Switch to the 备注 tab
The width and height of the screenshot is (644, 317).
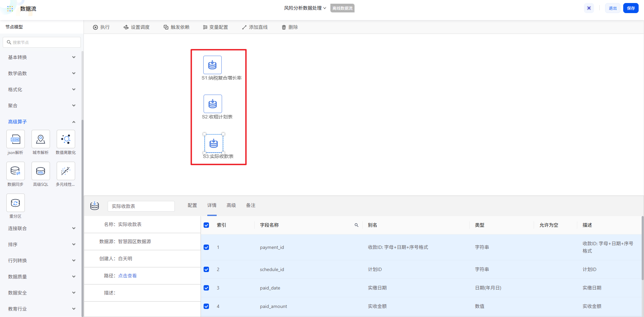[251, 205]
